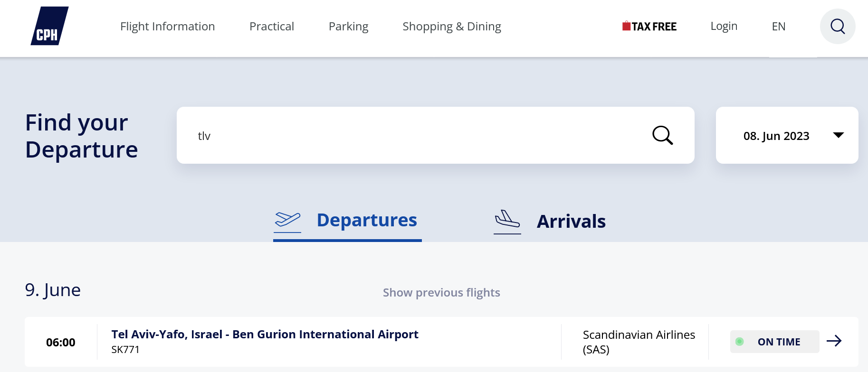The height and width of the screenshot is (372, 868).
Task: Click the CPH airport logo
Action: pyautogui.click(x=49, y=27)
